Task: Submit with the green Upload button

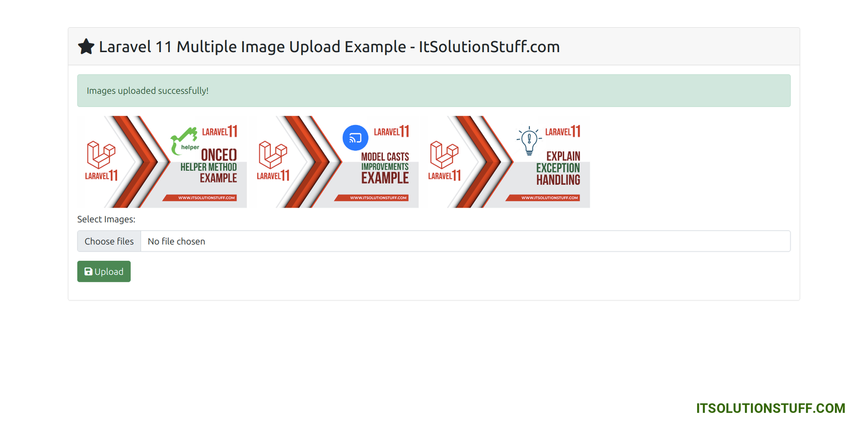Action: point(104,272)
